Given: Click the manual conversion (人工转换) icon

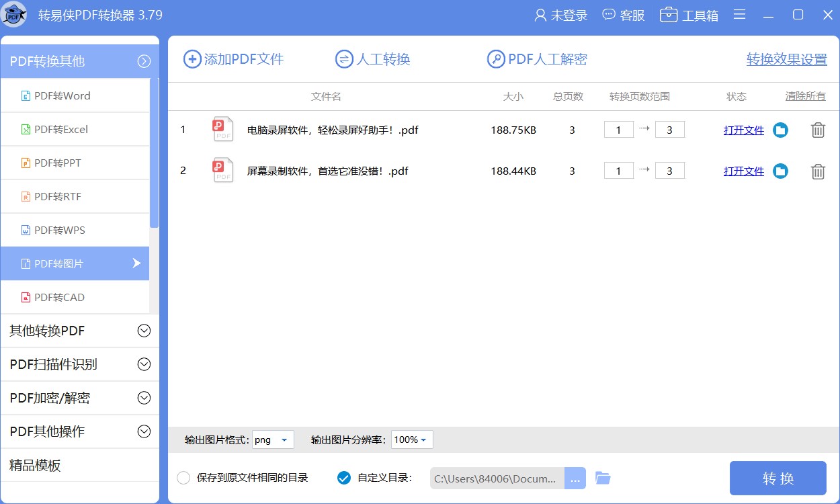Looking at the screenshot, I should click(344, 59).
